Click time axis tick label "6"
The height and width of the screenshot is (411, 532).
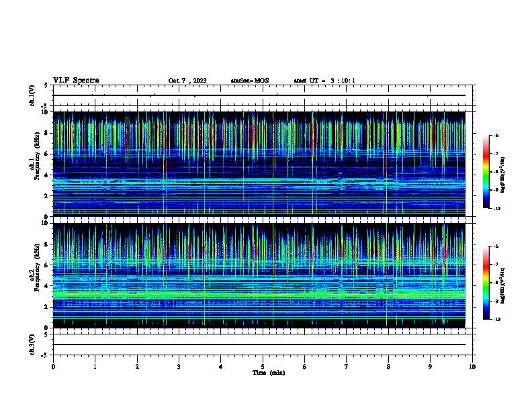(x=305, y=367)
